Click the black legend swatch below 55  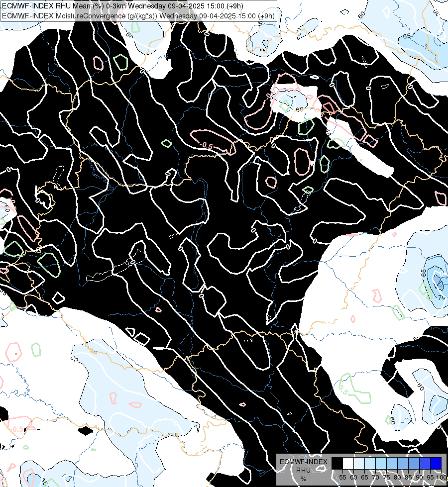pyautogui.click(x=337, y=463)
